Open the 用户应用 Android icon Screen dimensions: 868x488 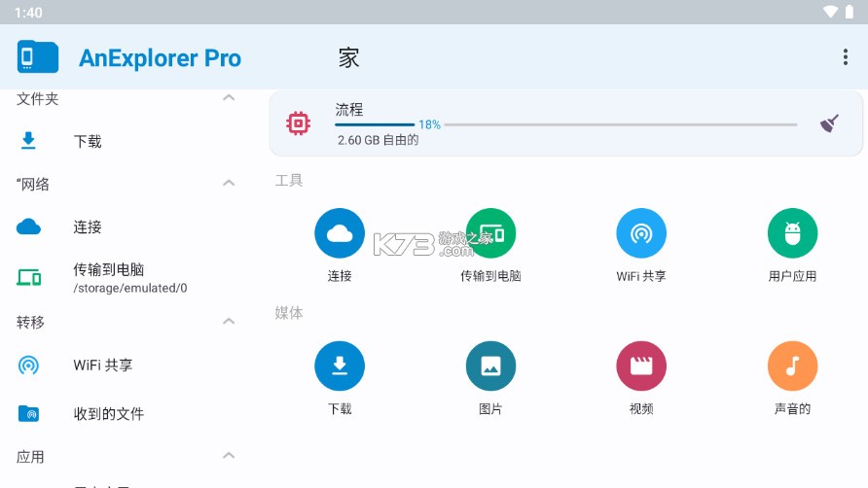pyautogui.click(x=792, y=233)
